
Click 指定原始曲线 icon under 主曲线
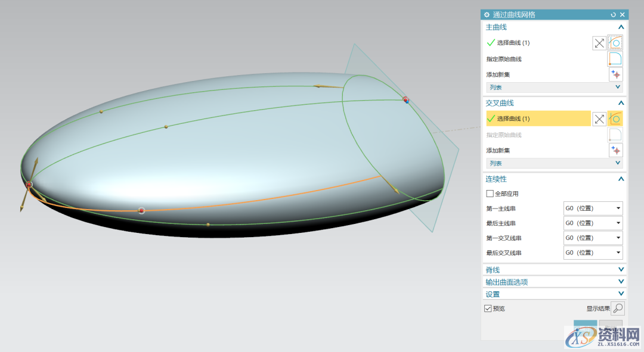(615, 59)
